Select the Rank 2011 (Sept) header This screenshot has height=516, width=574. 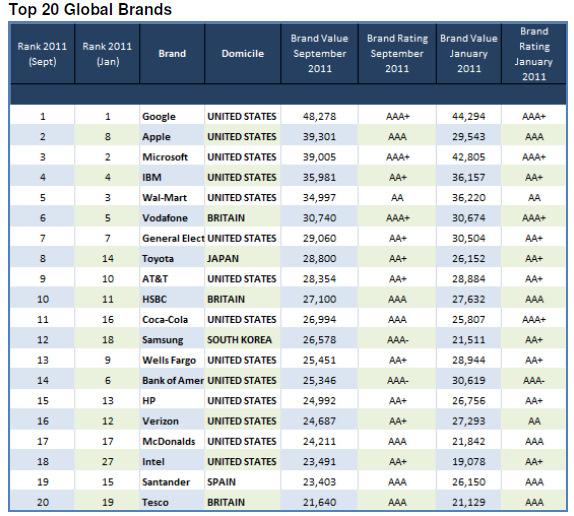click(42, 54)
